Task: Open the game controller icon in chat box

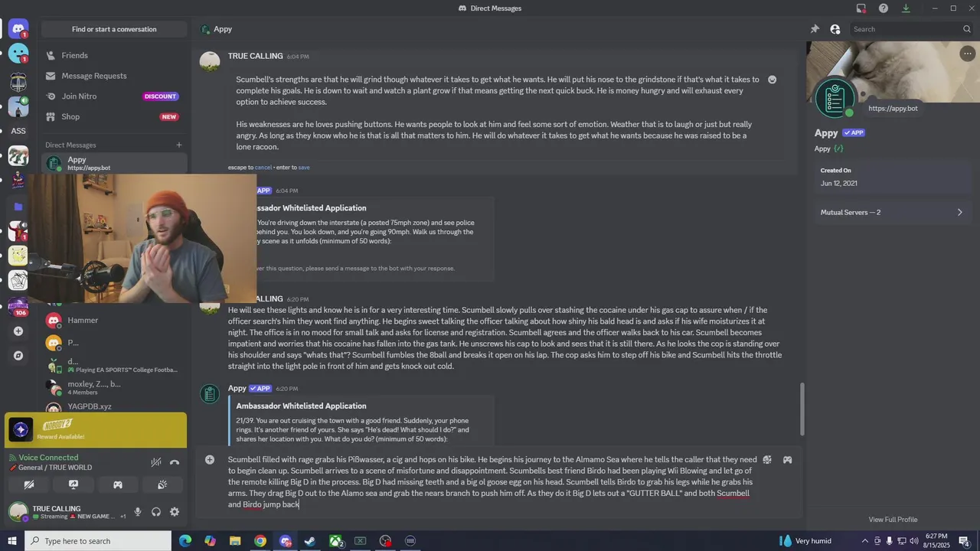Action: click(x=787, y=460)
